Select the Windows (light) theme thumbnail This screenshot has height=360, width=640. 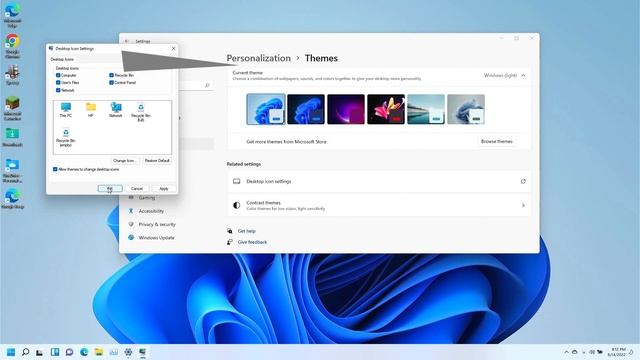[x=266, y=109]
